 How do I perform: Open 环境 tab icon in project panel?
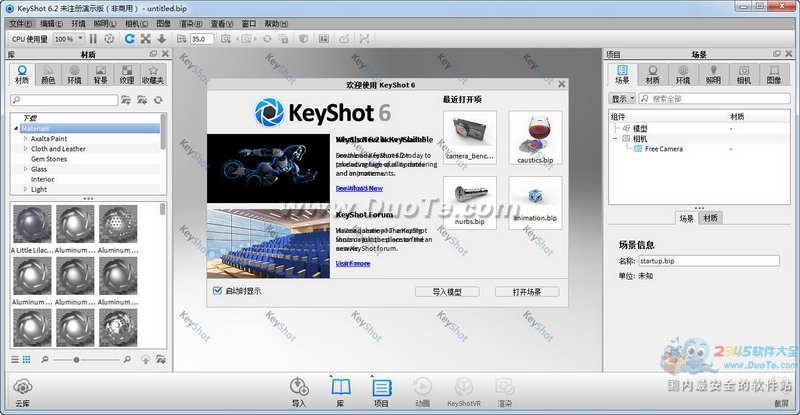click(683, 75)
